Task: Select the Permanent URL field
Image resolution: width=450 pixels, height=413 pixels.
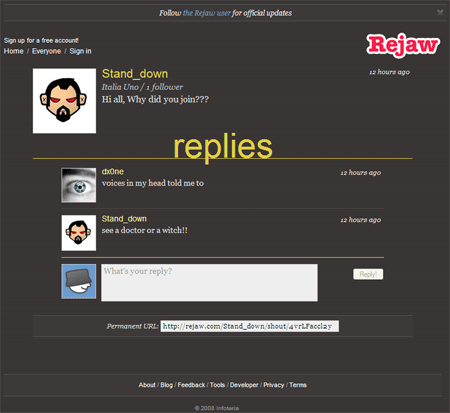Action: tap(250, 326)
